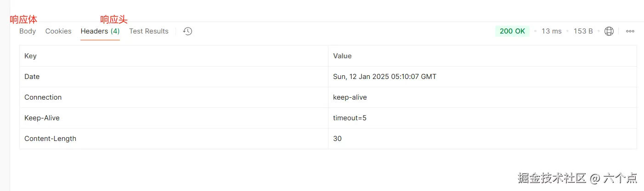Select the Headers (4) tab
The image size is (644, 191).
click(100, 31)
